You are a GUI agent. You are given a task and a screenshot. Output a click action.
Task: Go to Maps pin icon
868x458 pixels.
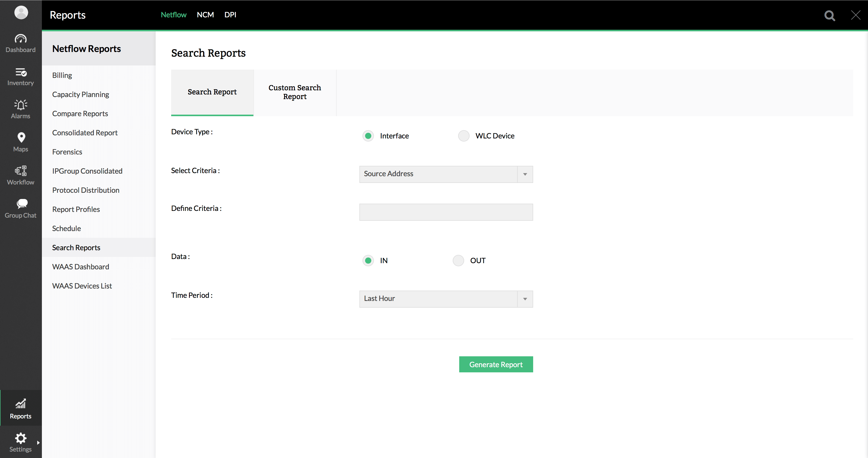click(x=21, y=138)
